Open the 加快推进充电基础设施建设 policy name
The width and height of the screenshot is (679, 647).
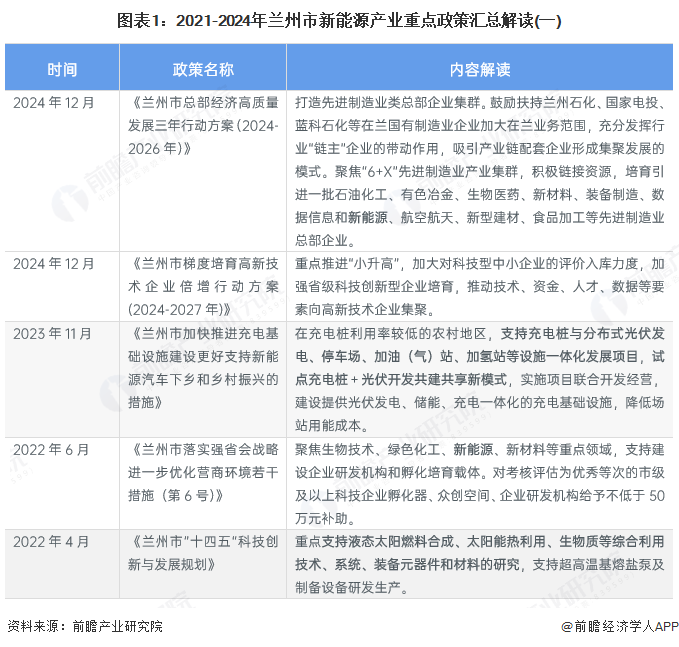203,367
